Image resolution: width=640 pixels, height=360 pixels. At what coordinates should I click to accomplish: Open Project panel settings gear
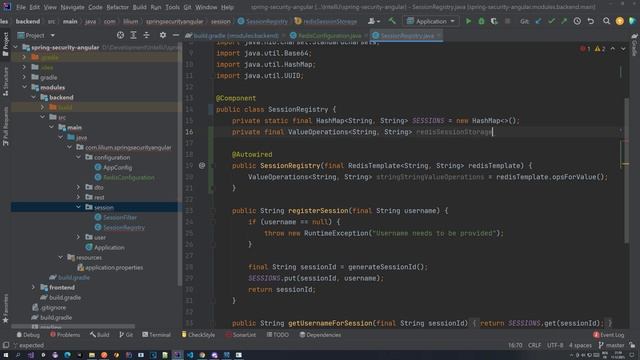click(162, 36)
